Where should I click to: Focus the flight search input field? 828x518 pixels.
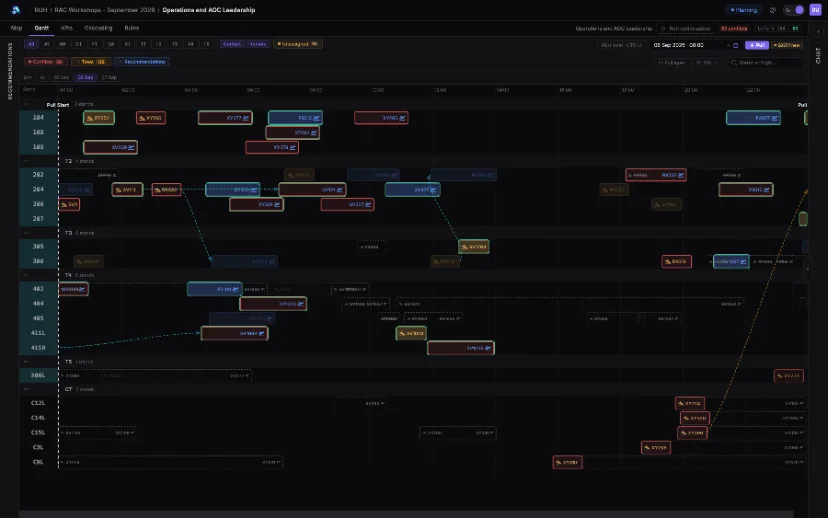(765, 63)
